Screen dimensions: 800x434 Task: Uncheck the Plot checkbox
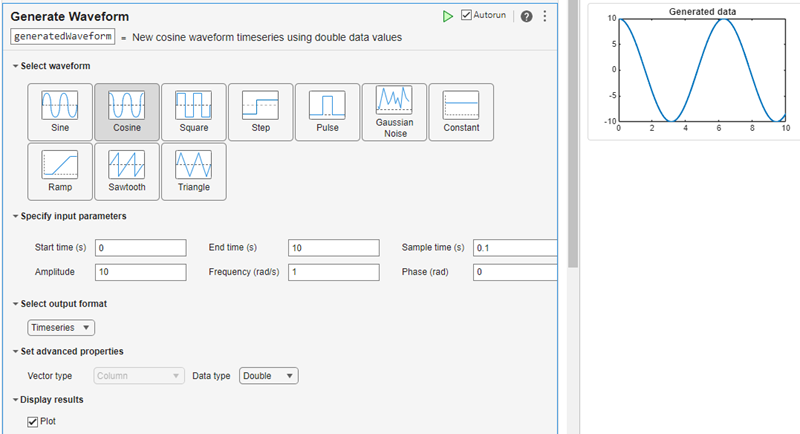33,422
